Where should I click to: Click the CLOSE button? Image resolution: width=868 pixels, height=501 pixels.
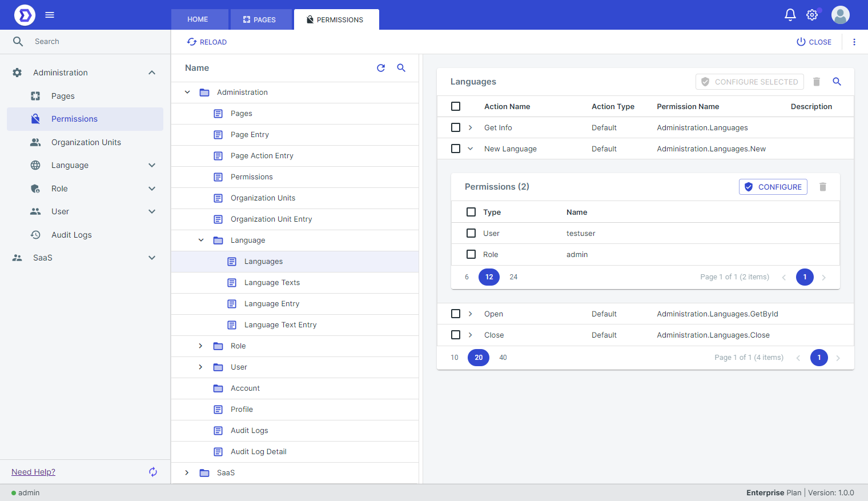coord(814,42)
